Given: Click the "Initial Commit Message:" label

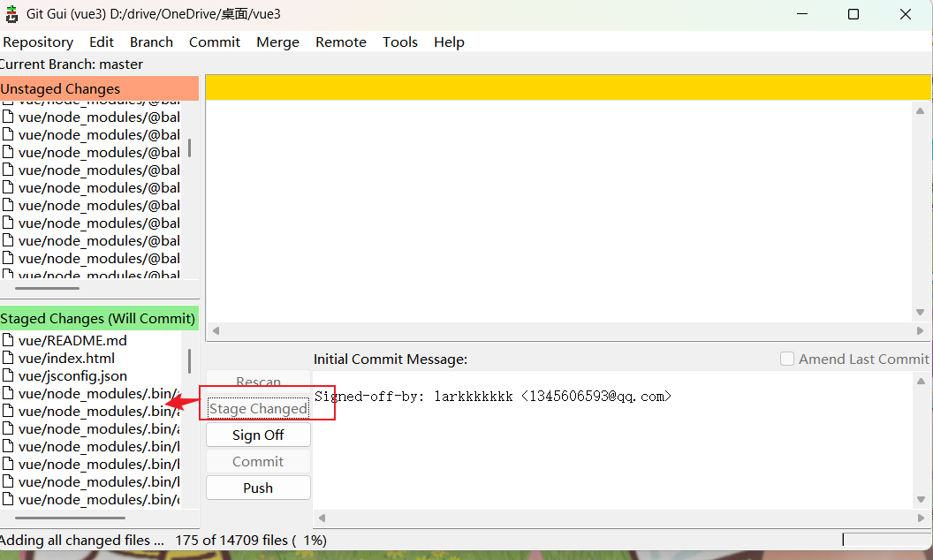Looking at the screenshot, I should [x=391, y=359].
